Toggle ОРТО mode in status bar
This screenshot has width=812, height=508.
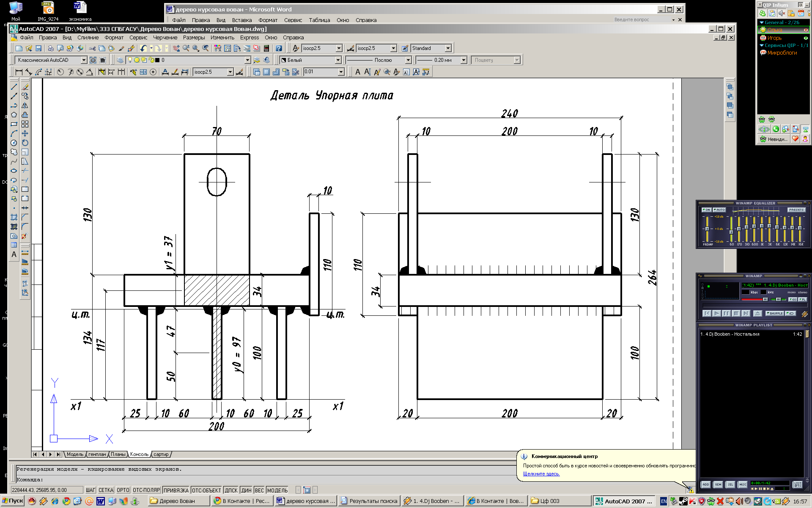(x=123, y=490)
